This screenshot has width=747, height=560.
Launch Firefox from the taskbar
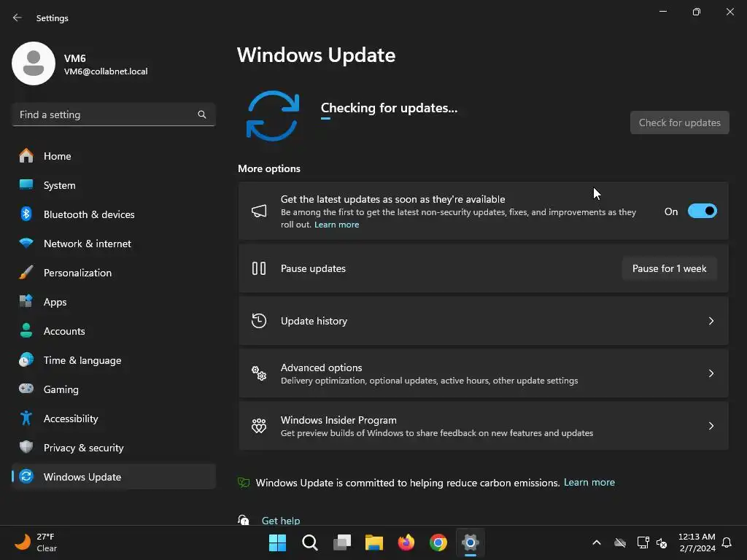coord(406,542)
